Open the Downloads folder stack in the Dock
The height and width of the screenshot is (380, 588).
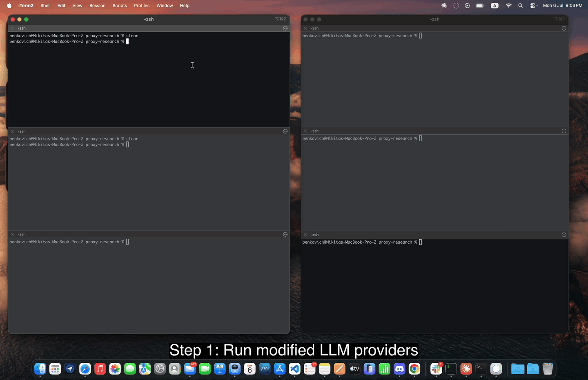point(518,369)
